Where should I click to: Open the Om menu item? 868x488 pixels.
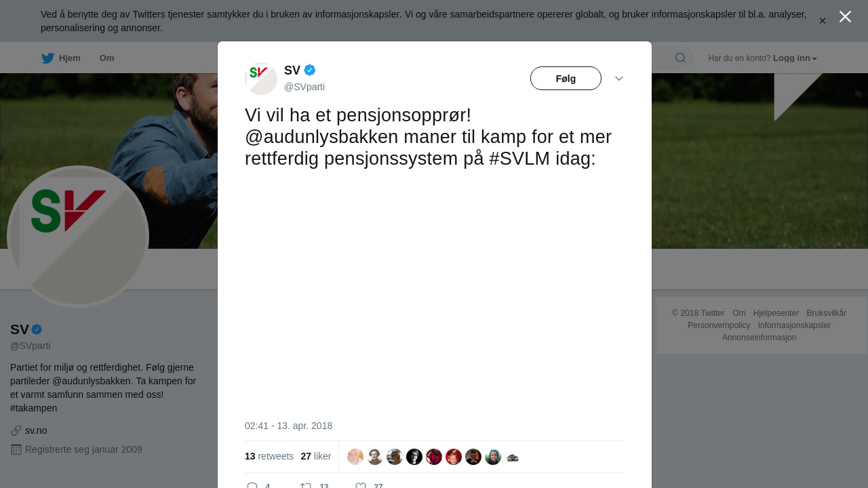click(x=106, y=58)
